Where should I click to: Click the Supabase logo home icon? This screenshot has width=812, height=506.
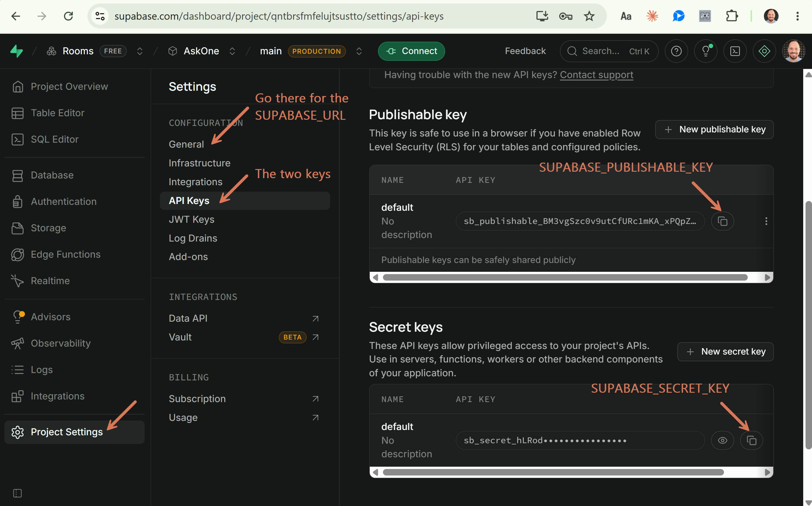pos(16,51)
